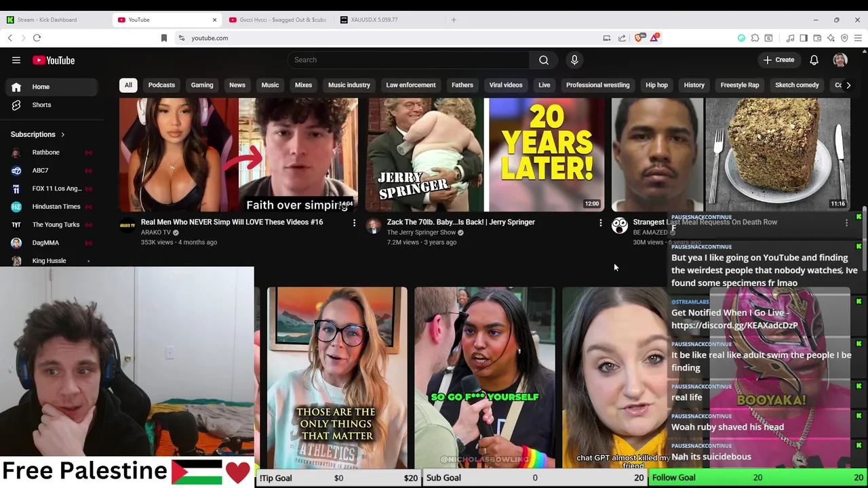Go back in browser history
This screenshot has height=488, width=868.
click(x=10, y=38)
